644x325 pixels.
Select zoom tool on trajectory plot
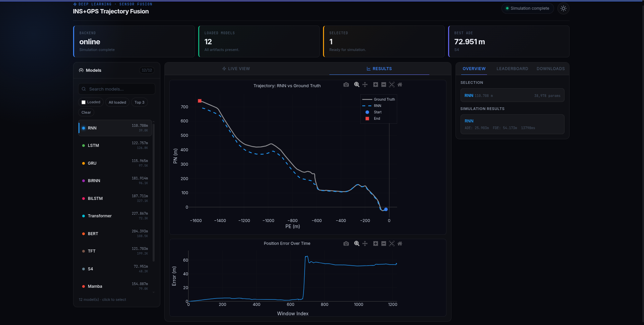click(357, 85)
